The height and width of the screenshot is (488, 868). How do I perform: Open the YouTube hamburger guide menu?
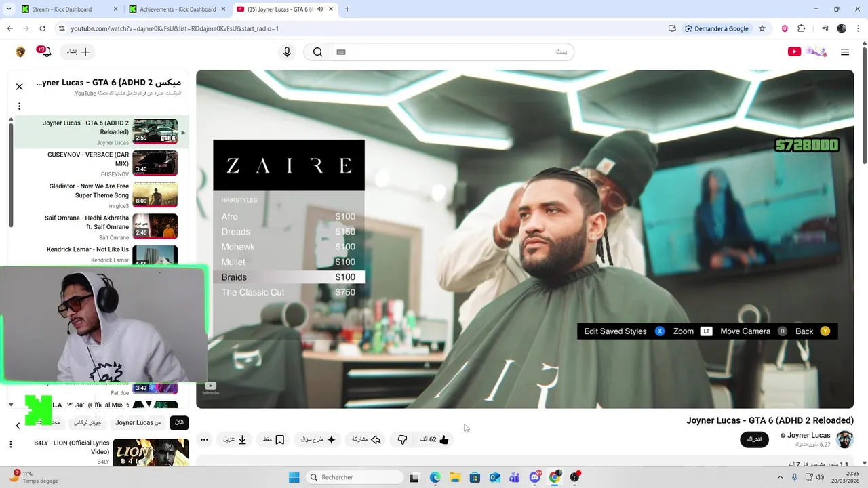click(845, 52)
